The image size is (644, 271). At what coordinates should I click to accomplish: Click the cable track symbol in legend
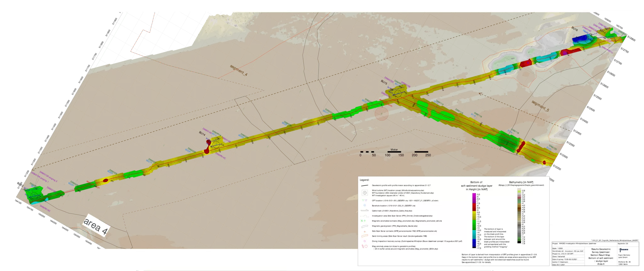(364, 210)
